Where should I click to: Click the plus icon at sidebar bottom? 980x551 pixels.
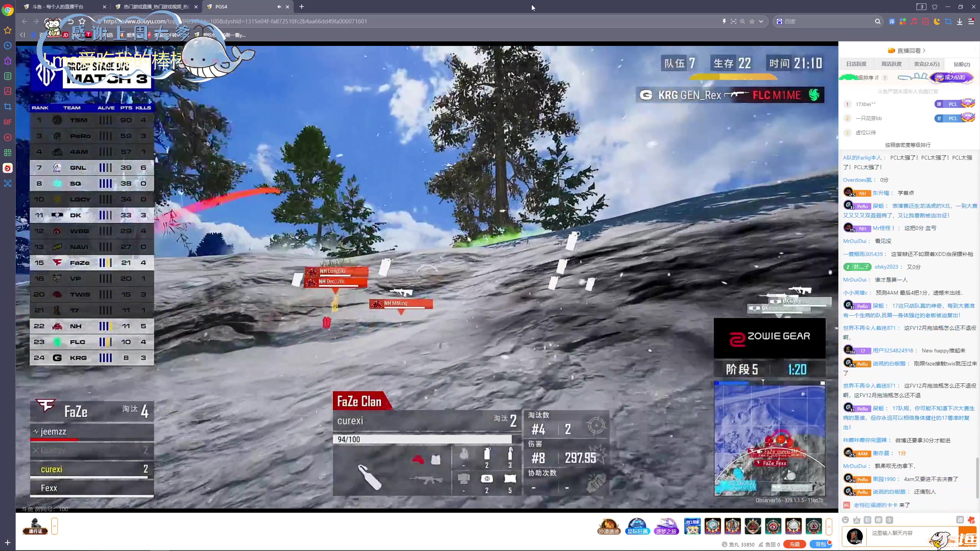click(x=8, y=542)
